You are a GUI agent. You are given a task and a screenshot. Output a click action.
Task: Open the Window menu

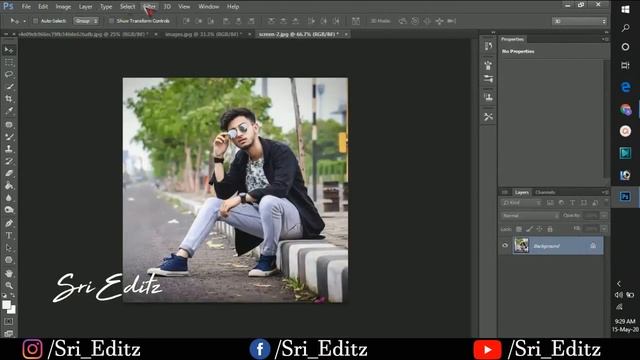click(x=209, y=7)
